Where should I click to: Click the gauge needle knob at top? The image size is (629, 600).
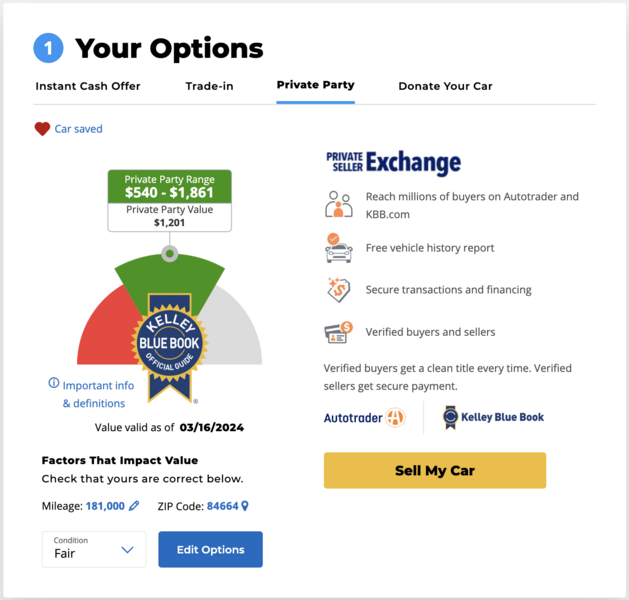[x=170, y=254]
